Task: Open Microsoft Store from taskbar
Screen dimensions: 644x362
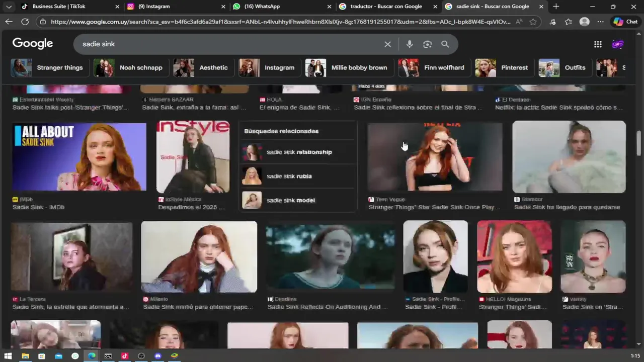Action: [x=42, y=356]
